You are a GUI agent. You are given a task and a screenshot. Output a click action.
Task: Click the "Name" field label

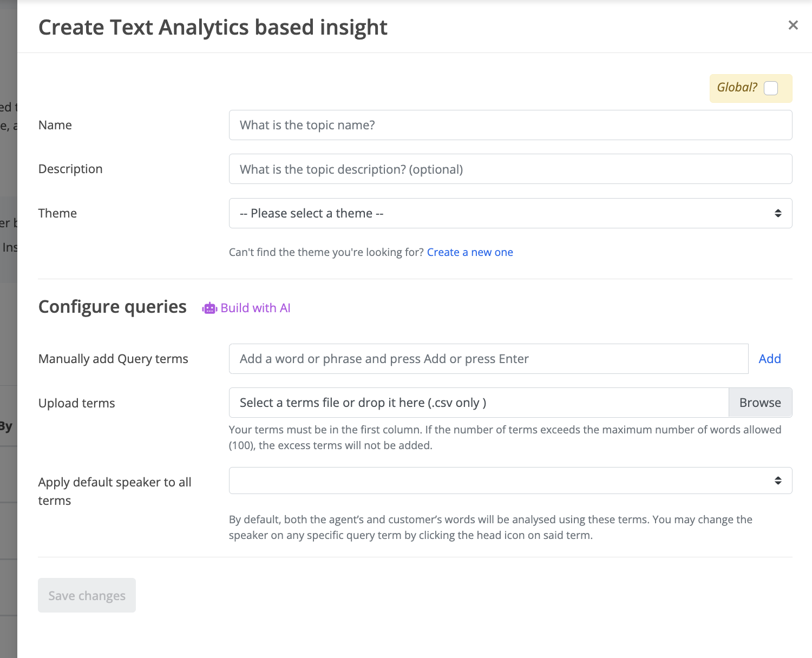coord(55,125)
